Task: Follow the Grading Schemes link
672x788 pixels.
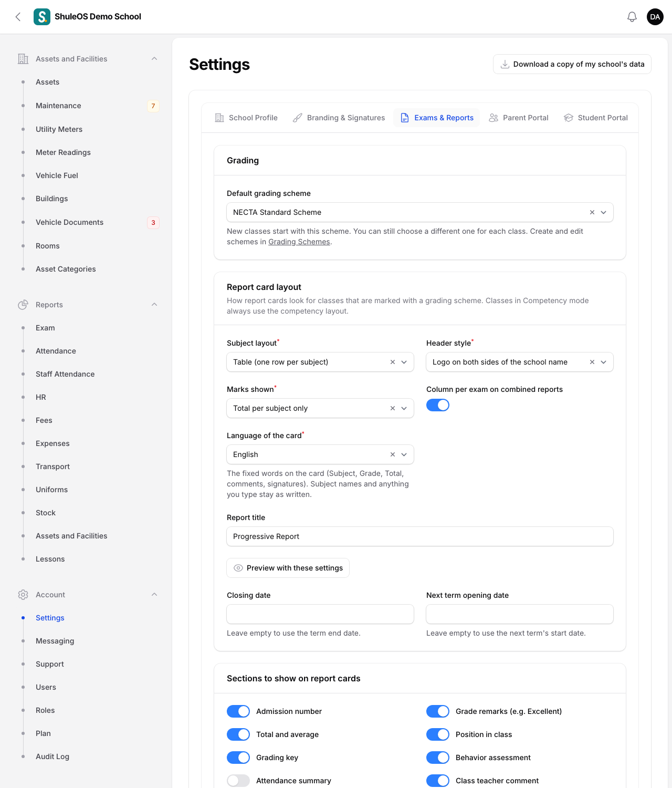Action: point(299,242)
